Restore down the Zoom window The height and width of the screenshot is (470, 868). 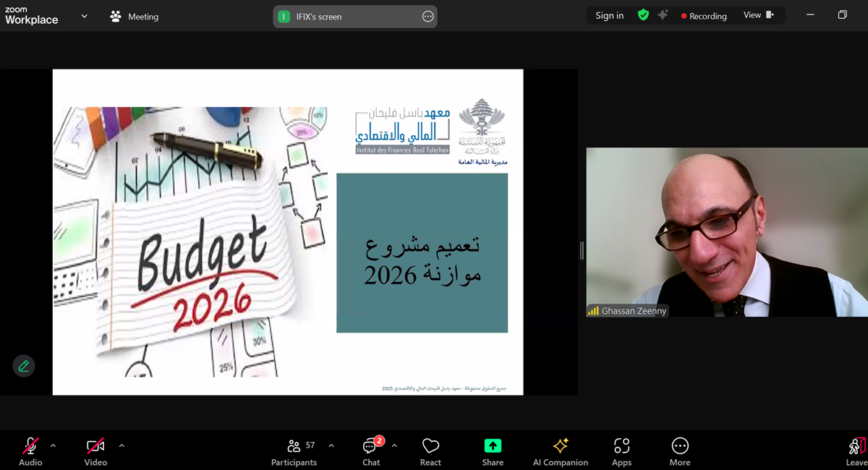tap(843, 15)
